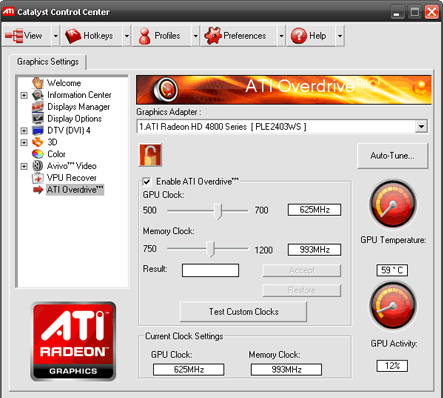Image resolution: width=443 pixels, height=398 pixels.
Task: Toggle Enable ATI Overdrive checkbox
Action: (x=146, y=182)
